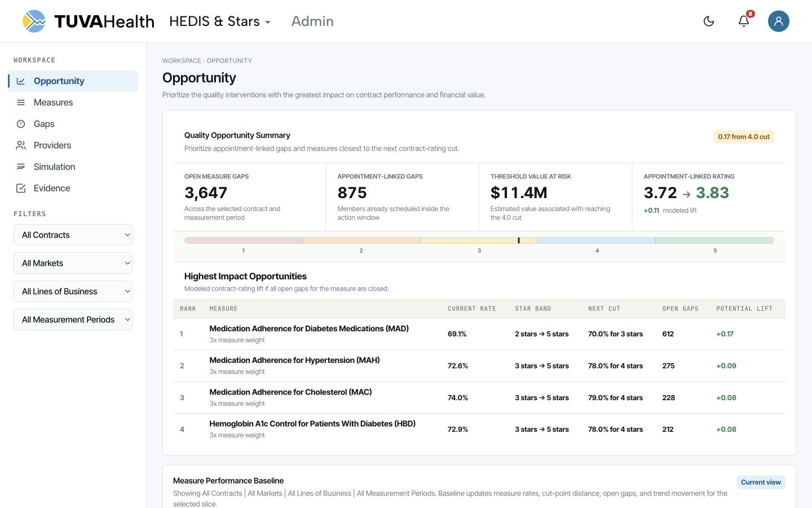Click the 74.0% current rate cell

[458, 398]
